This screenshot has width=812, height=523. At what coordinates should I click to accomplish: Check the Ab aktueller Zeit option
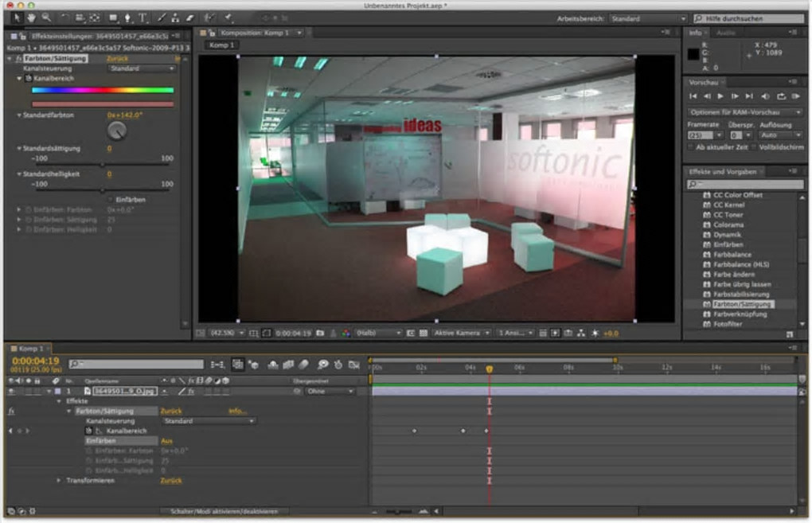690,147
